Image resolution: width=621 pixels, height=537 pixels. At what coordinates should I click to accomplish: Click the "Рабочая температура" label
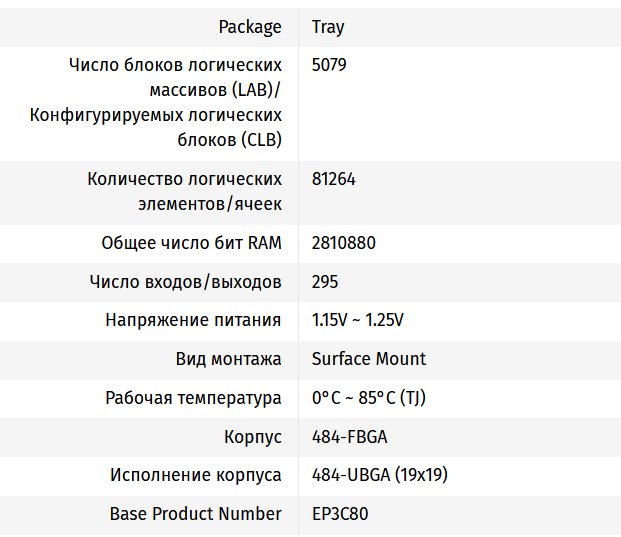coord(193,398)
